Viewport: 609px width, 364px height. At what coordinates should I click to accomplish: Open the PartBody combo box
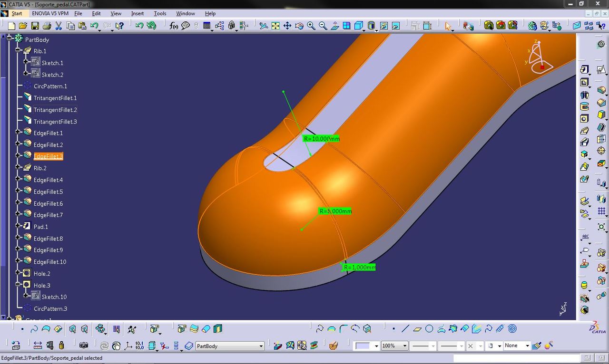[x=230, y=346]
